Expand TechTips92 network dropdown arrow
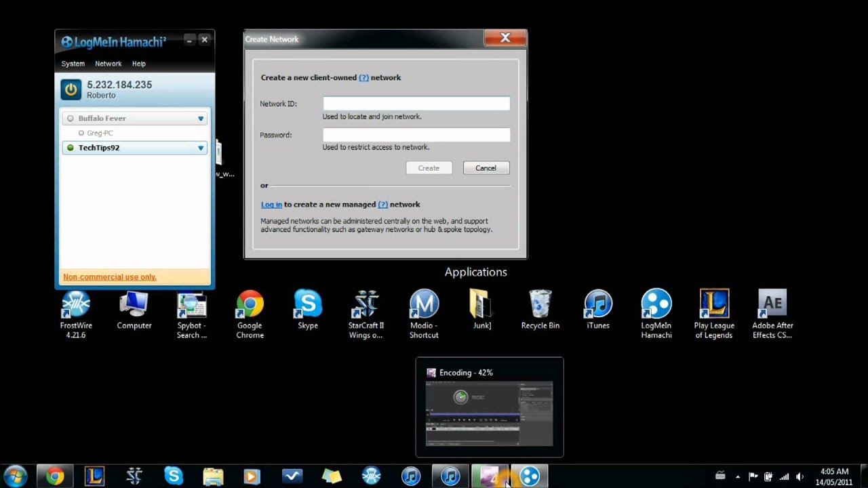 201,148
